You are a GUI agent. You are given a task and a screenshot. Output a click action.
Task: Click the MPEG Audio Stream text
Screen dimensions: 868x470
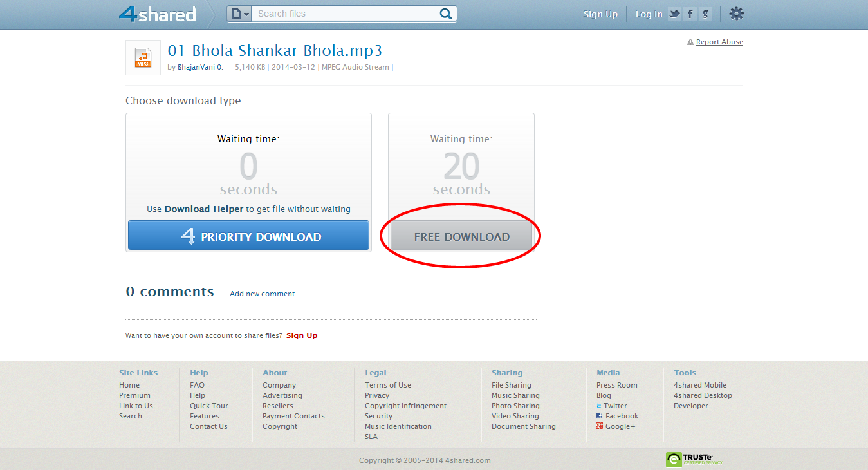(x=355, y=67)
